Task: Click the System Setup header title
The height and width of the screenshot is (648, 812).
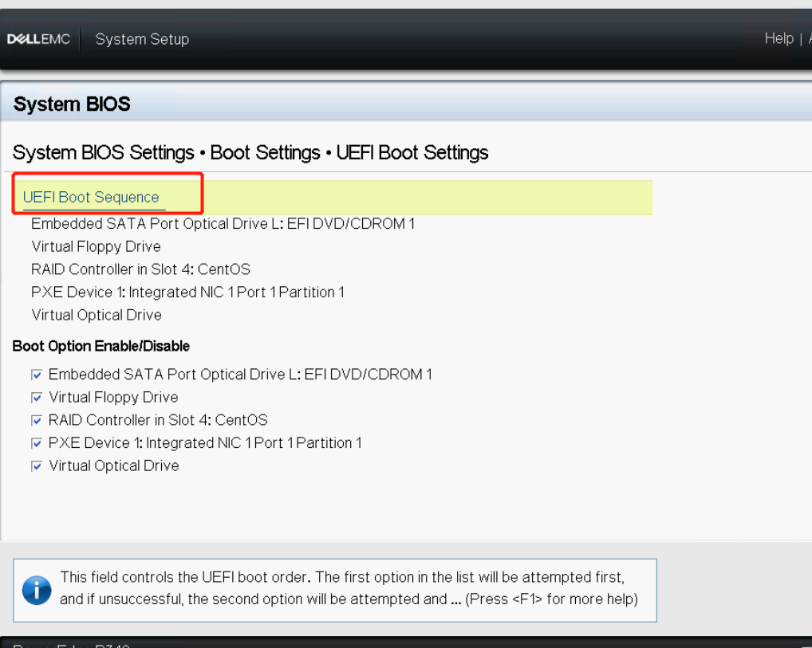Action: [x=143, y=39]
